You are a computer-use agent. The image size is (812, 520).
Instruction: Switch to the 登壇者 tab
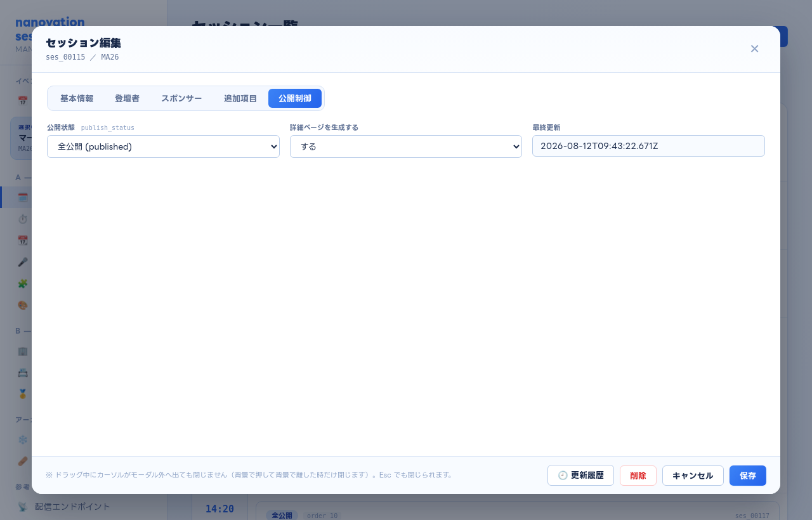(127, 98)
